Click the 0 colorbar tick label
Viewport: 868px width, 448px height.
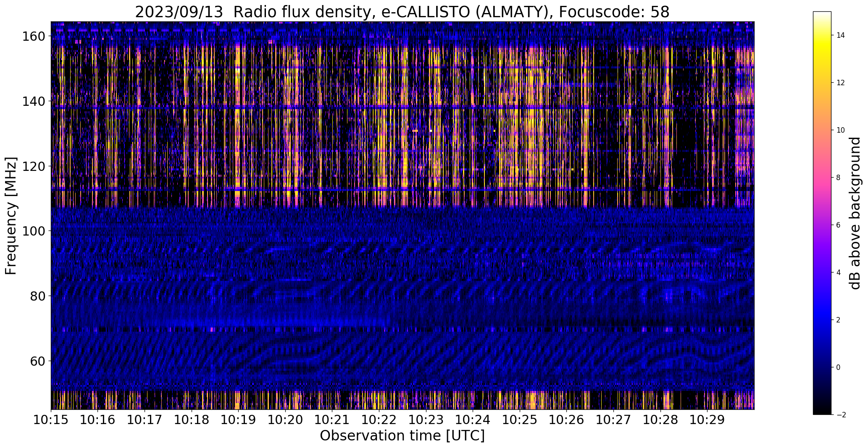[839, 367]
